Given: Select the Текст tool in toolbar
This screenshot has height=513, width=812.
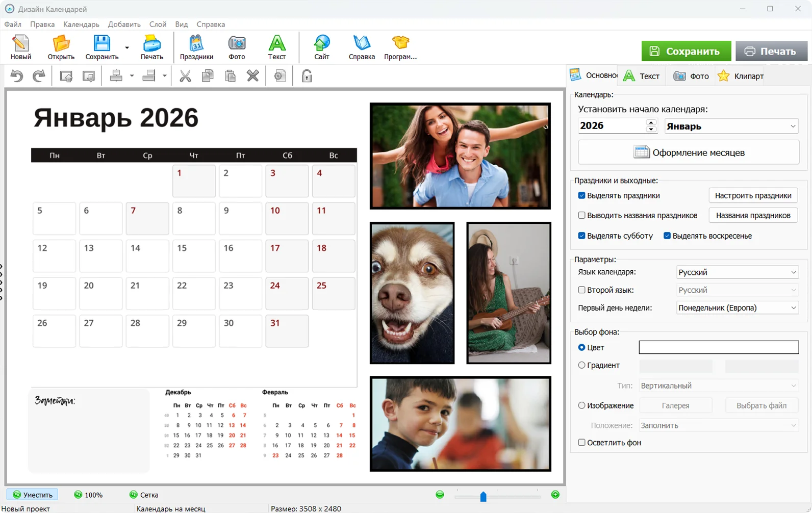Looking at the screenshot, I should (276, 47).
